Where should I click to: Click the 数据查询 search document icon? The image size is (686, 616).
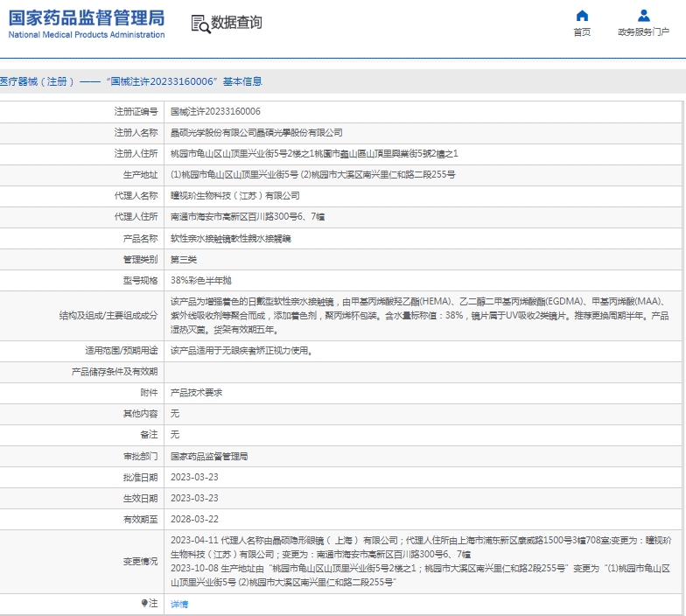[x=201, y=24]
